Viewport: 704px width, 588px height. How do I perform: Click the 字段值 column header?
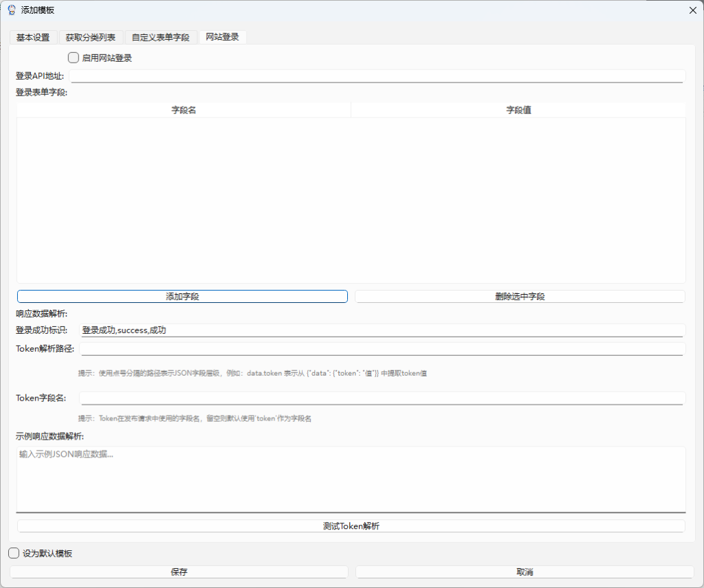click(x=518, y=110)
